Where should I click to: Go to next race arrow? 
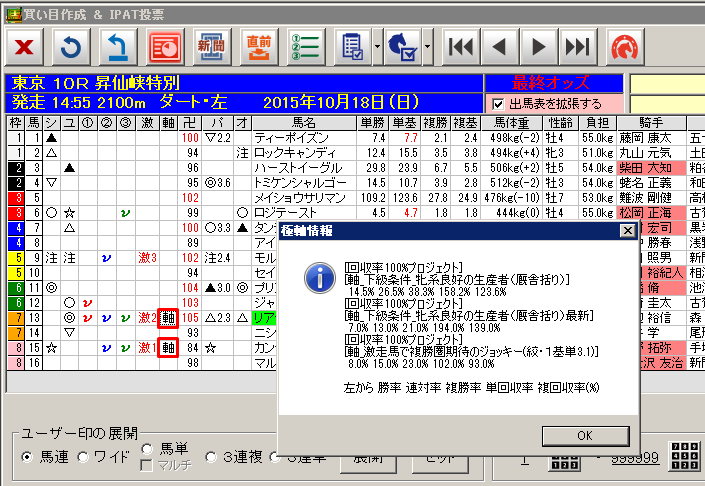tap(539, 47)
